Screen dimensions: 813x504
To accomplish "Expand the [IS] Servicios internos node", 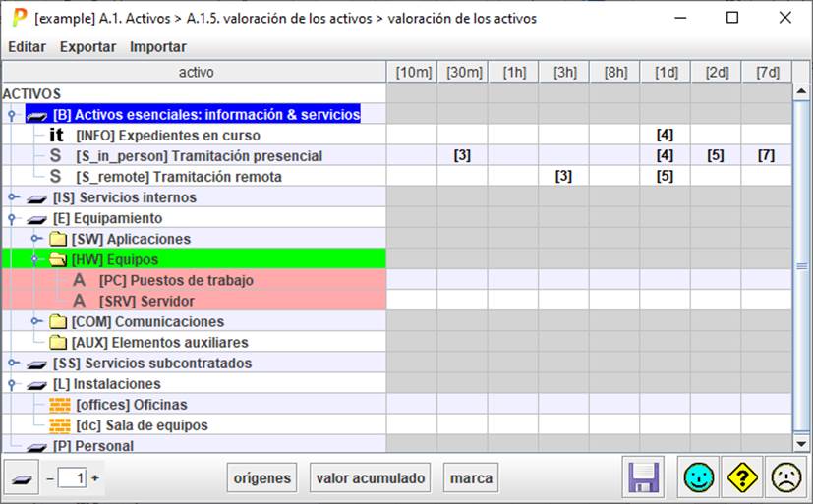I will (x=13, y=197).
